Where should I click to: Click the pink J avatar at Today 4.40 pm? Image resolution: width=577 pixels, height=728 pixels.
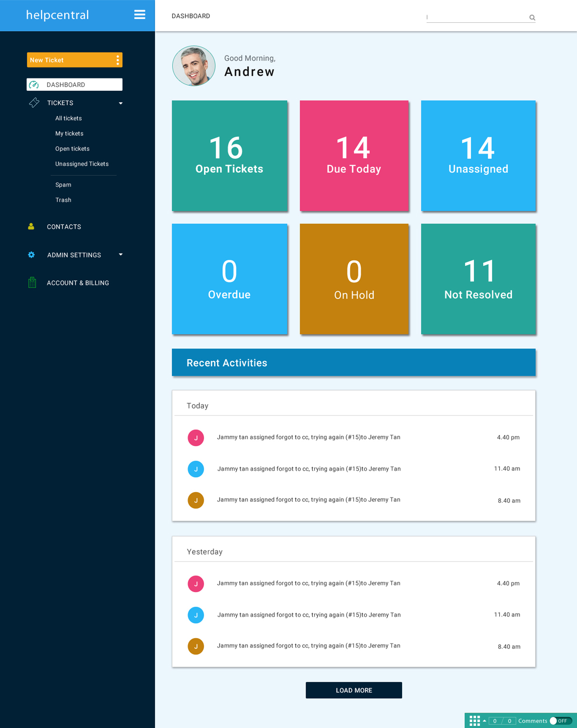point(196,438)
